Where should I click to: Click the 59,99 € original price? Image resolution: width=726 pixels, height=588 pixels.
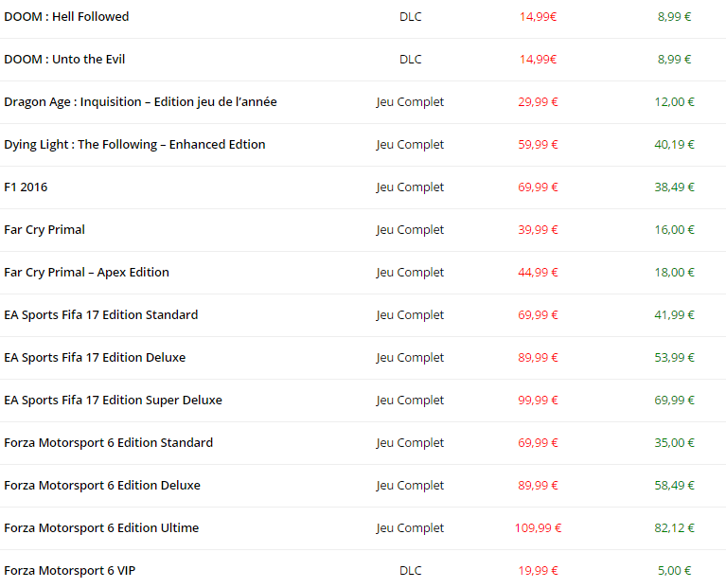pyautogui.click(x=538, y=145)
